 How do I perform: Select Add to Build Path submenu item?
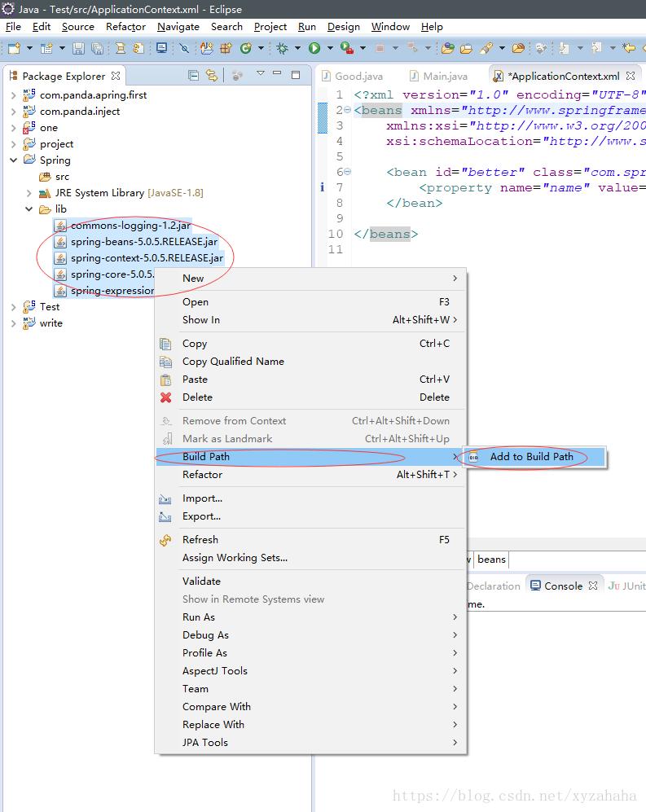pos(534,457)
